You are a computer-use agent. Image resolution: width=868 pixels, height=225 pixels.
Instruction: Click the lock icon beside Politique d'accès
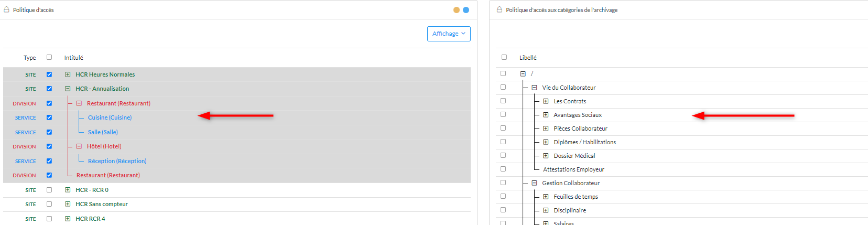(x=7, y=9)
